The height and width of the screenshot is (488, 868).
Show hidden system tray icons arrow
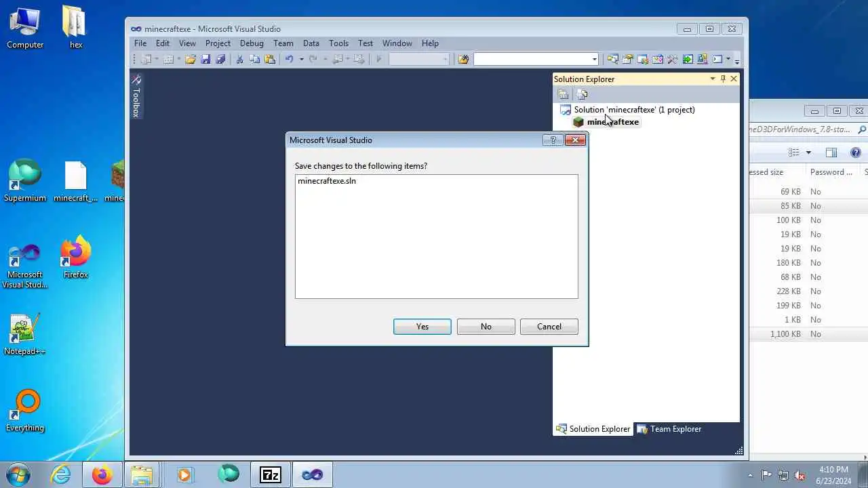pyautogui.click(x=750, y=475)
